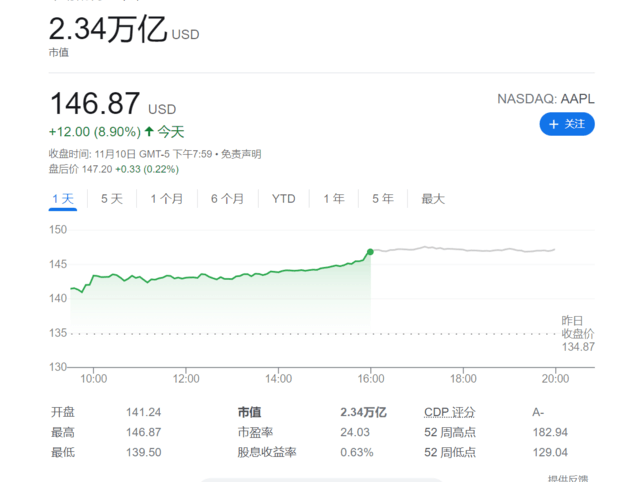Click the green closing-price dot on chart

click(x=371, y=252)
